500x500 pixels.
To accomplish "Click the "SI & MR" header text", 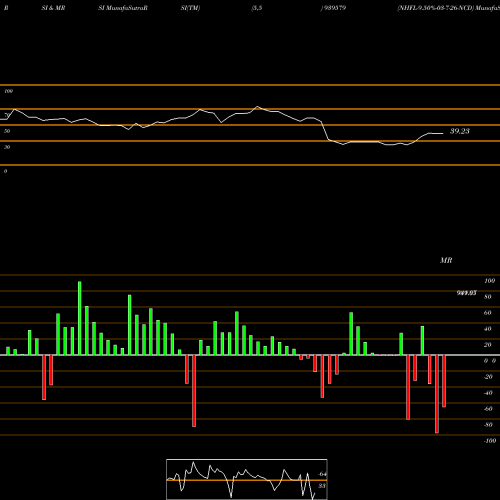I will [53, 8].
